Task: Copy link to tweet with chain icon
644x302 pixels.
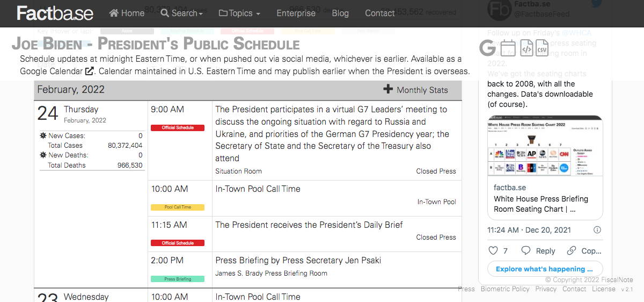Action: [584, 251]
